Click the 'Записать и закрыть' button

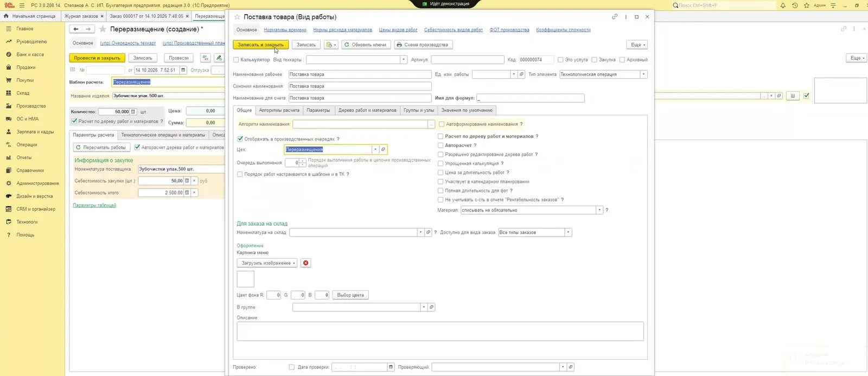coord(261,44)
